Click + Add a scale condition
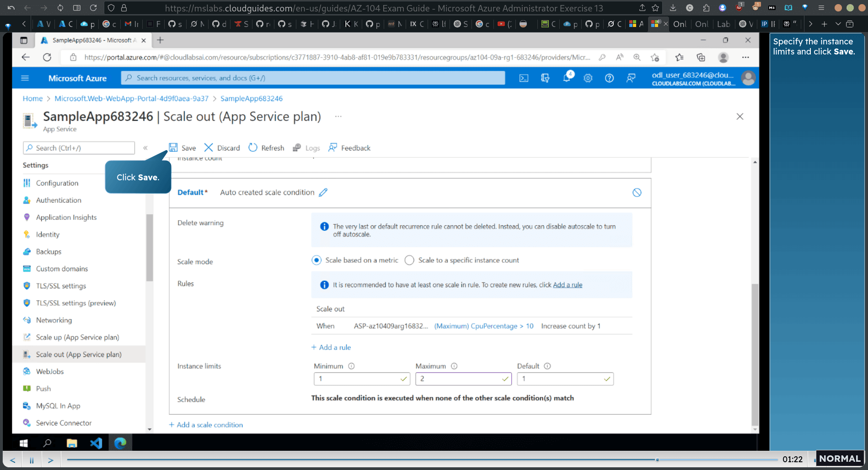Image resolution: width=868 pixels, height=470 pixels. tap(206, 425)
